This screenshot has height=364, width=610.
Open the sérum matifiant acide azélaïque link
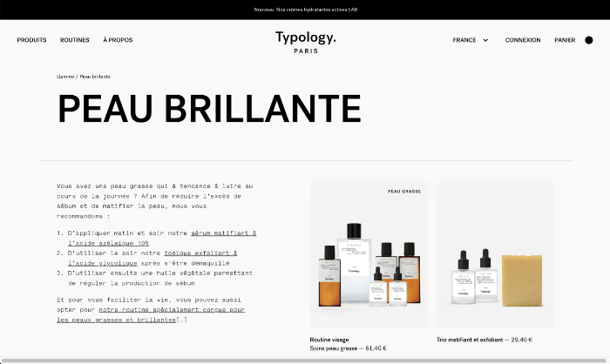[x=223, y=233]
